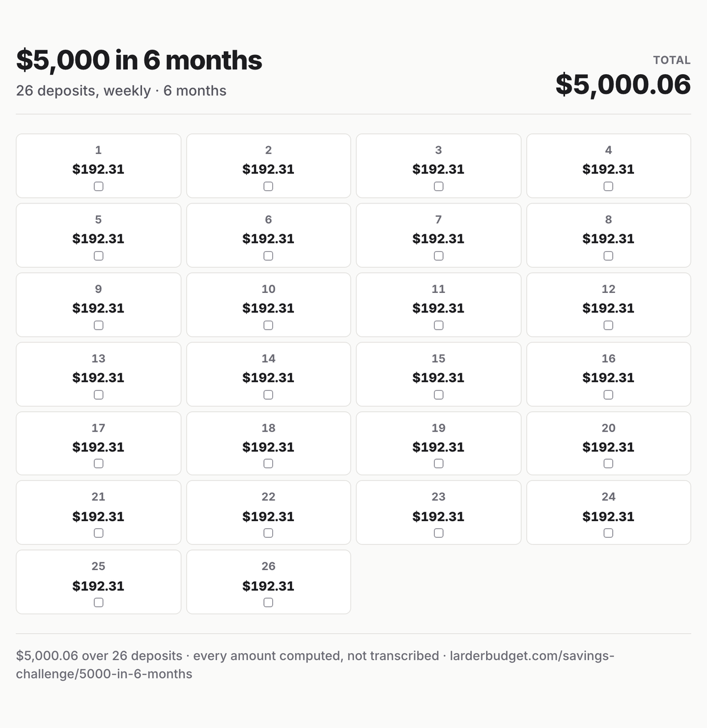707x728 pixels.
Task: Check off deposit 1 checkbox
Action: pos(98,186)
